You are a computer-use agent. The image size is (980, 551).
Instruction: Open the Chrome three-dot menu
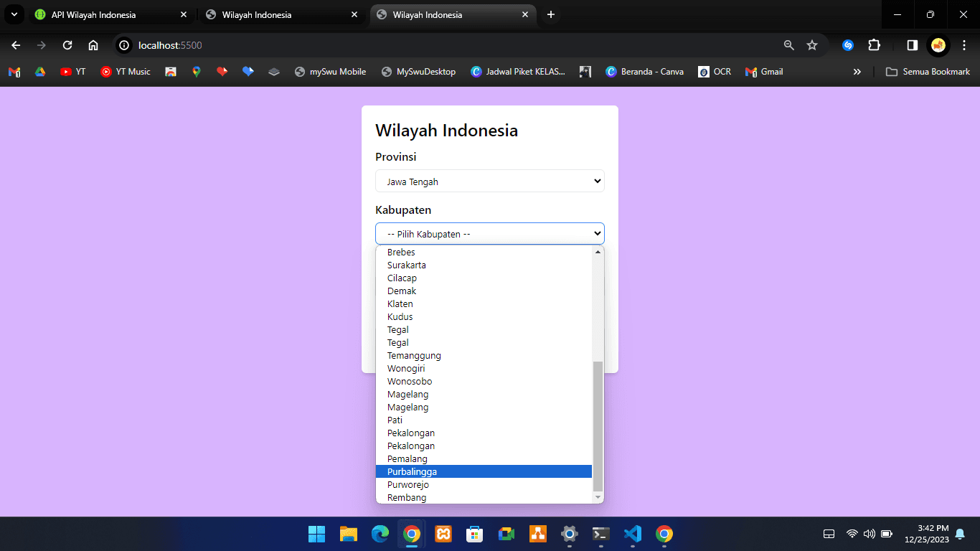coord(964,44)
